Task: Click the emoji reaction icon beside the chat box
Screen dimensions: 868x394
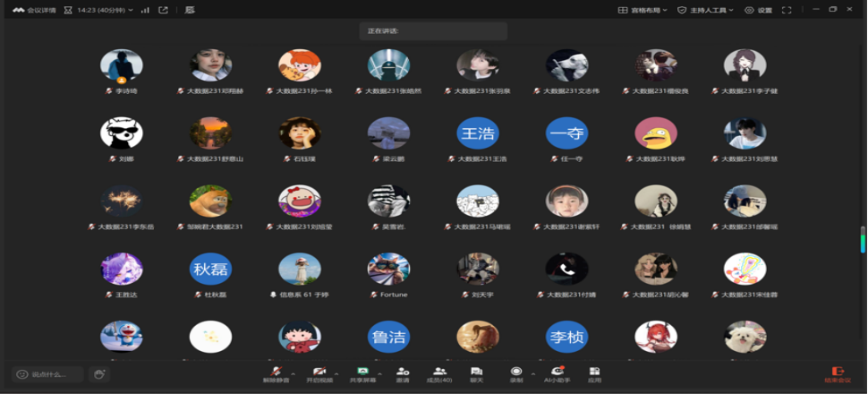Action: pos(99,374)
